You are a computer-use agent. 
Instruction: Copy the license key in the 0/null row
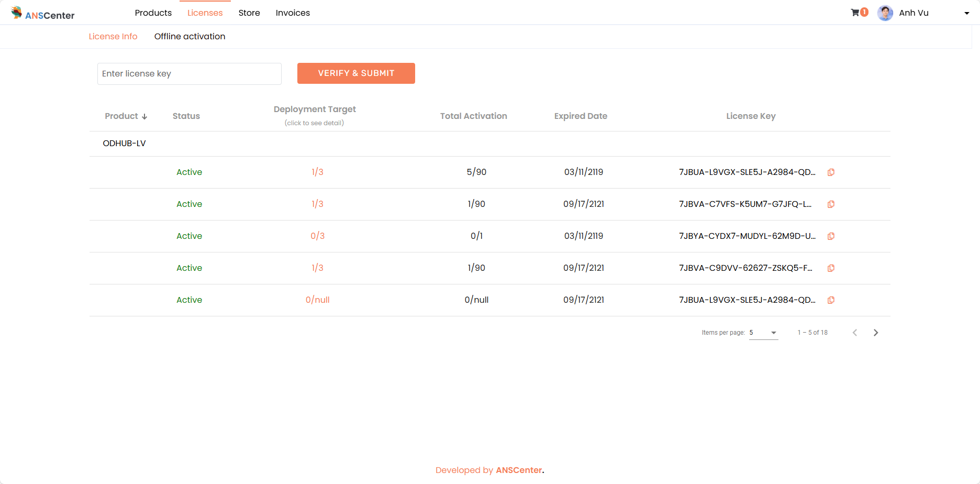[831, 300]
